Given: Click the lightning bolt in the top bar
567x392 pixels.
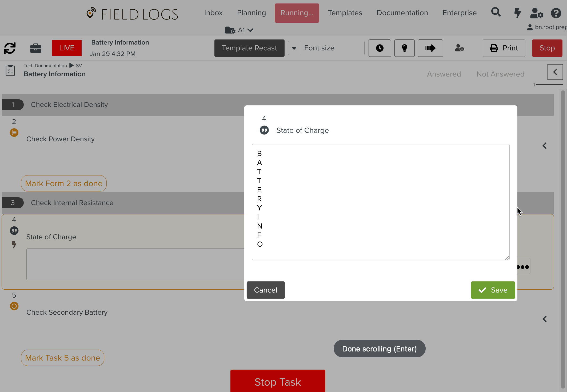Looking at the screenshot, I should point(517,13).
